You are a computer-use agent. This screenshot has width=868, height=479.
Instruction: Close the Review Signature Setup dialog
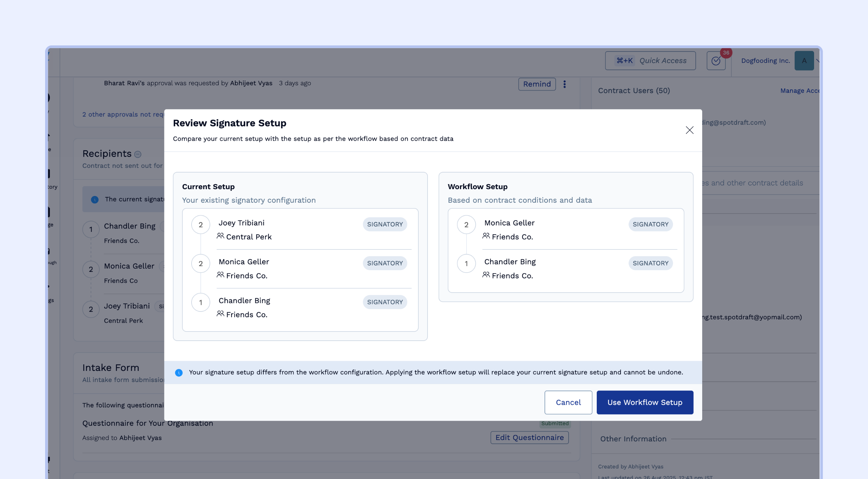click(689, 130)
